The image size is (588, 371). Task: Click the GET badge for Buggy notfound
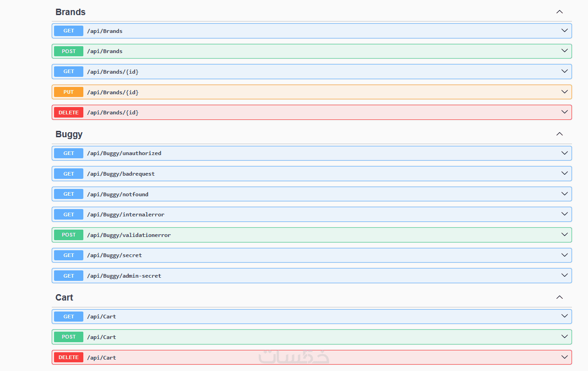pos(69,194)
